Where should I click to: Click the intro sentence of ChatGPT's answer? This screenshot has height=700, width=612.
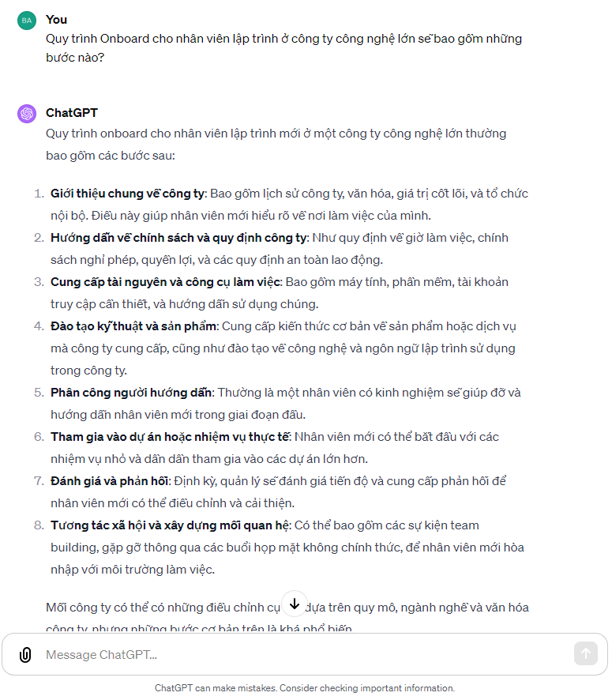pos(276,144)
